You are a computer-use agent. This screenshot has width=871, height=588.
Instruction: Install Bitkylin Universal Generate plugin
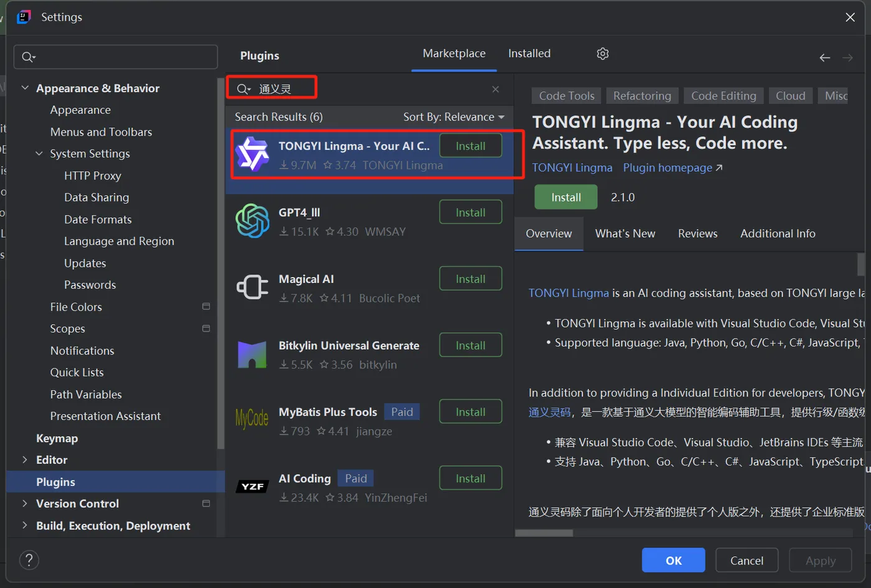pyautogui.click(x=470, y=345)
